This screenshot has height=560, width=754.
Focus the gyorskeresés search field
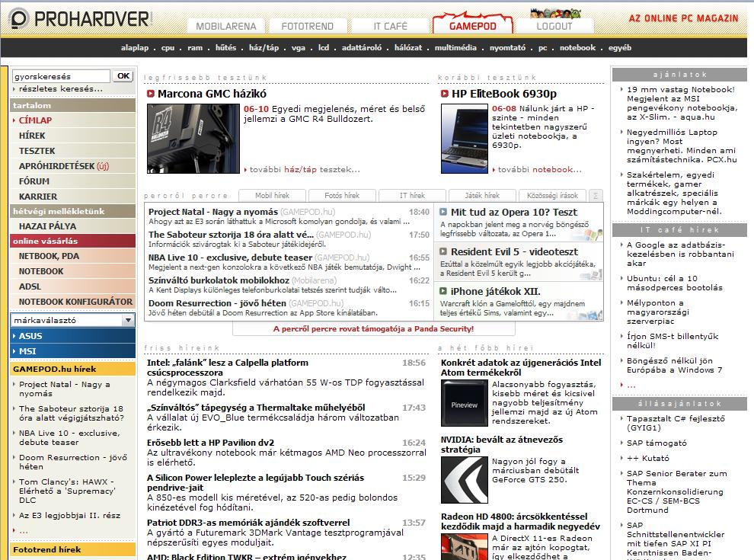tap(61, 76)
